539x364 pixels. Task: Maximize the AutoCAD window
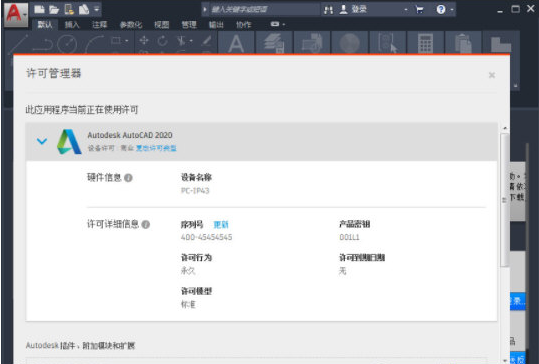point(515,9)
